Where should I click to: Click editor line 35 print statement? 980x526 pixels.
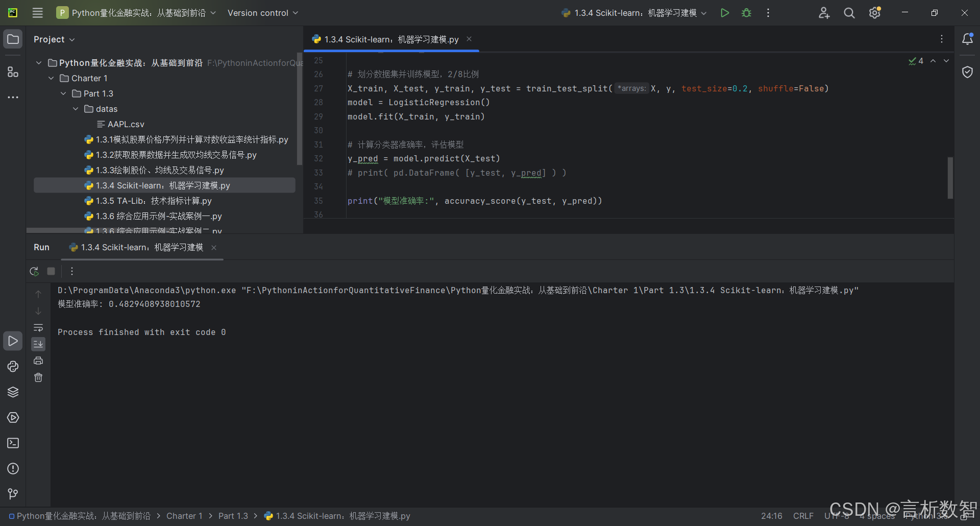pos(475,201)
